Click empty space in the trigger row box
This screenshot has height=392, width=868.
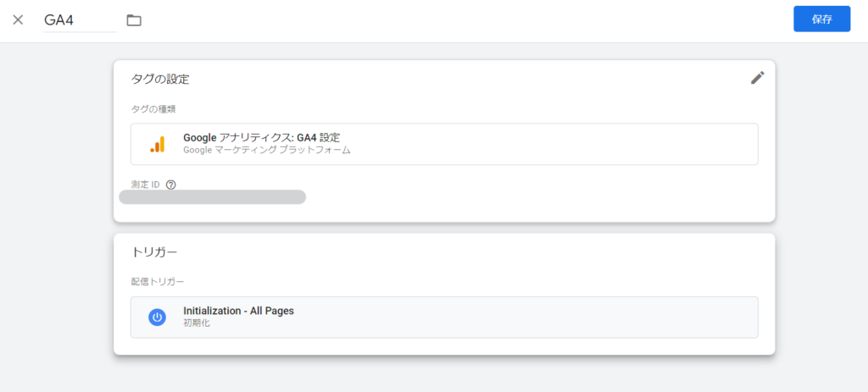click(526, 317)
